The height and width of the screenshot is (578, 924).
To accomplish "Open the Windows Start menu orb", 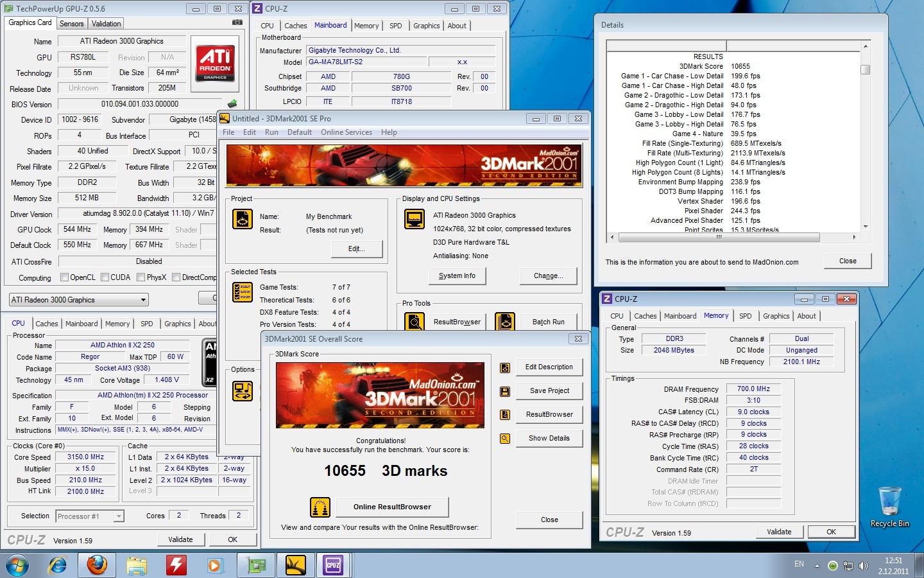I will 17,565.
